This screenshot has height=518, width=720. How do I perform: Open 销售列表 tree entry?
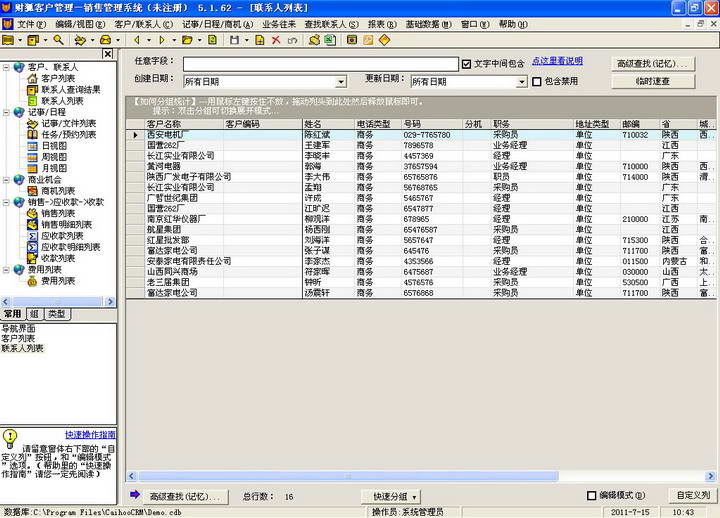(x=58, y=214)
